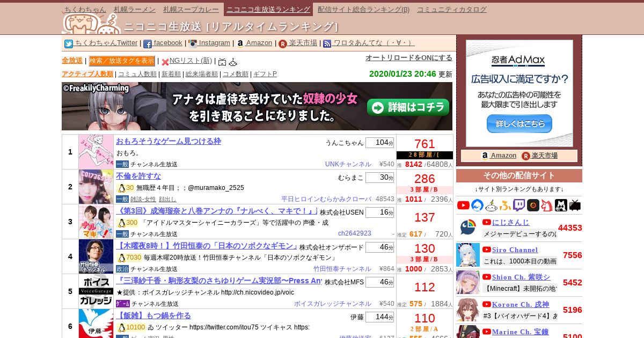Switch to 札幌ラーメン tab
This screenshot has height=338, width=644.
tap(135, 9)
